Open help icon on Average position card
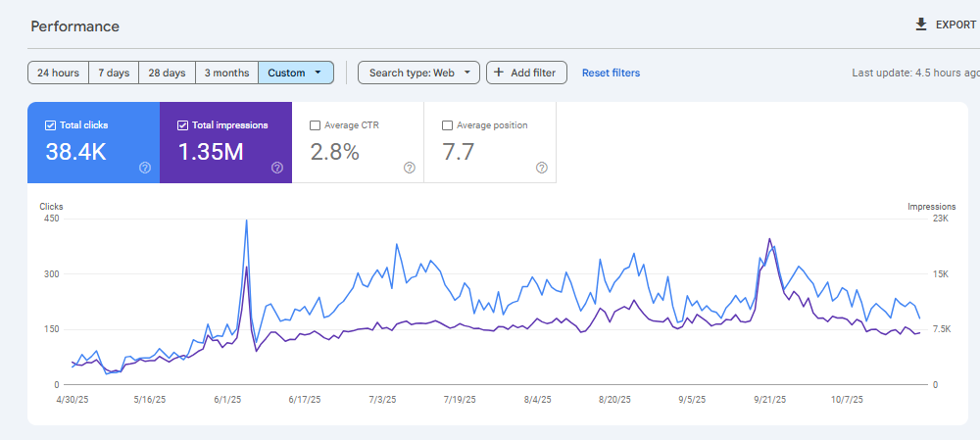This screenshot has width=980, height=440. [x=542, y=168]
